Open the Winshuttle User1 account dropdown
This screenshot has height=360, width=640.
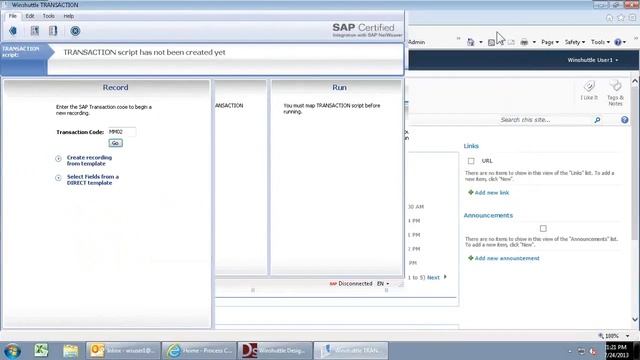point(593,60)
